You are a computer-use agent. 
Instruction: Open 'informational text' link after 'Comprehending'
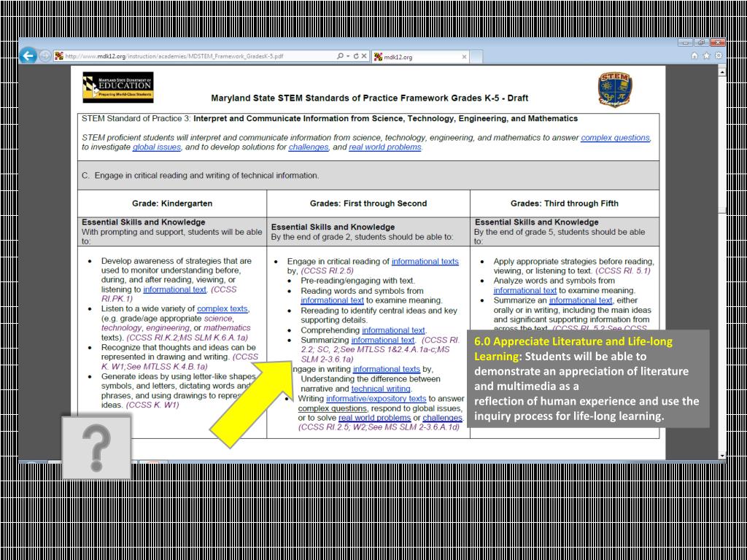click(393, 330)
